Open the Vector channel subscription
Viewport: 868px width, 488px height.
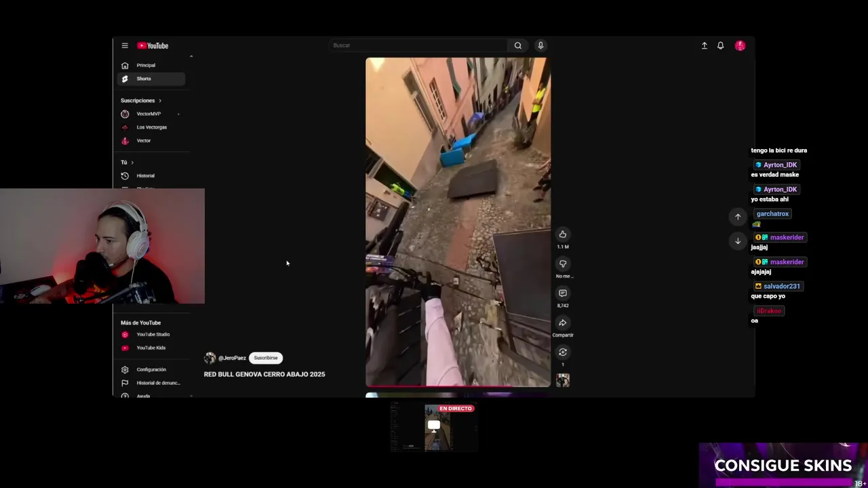click(x=143, y=140)
